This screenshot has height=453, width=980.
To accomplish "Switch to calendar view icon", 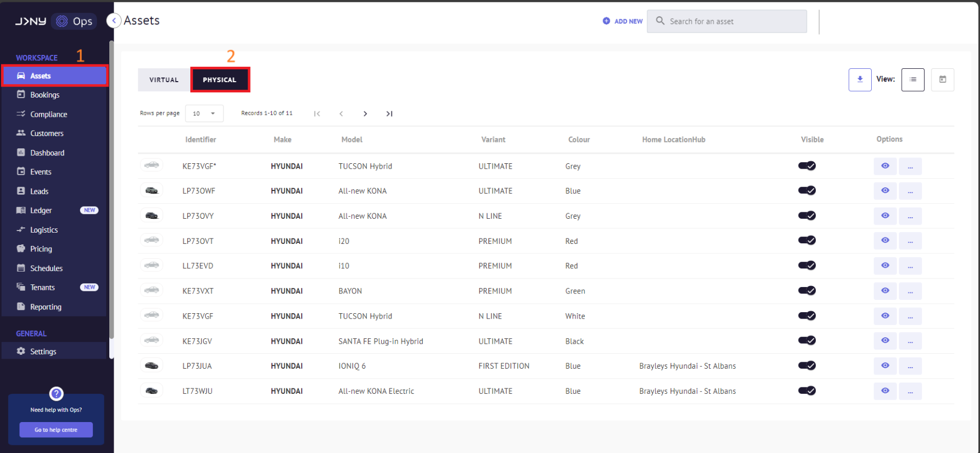I will 943,80.
